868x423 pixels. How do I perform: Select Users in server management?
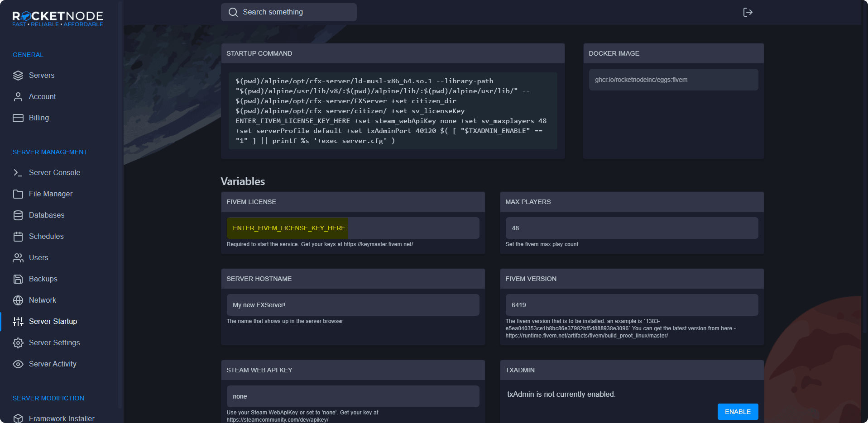click(38, 258)
